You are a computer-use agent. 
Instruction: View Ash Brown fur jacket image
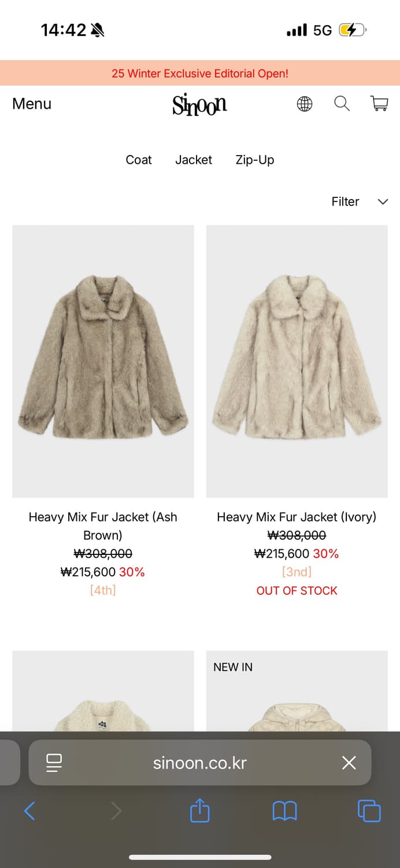pyautogui.click(x=103, y=361)
